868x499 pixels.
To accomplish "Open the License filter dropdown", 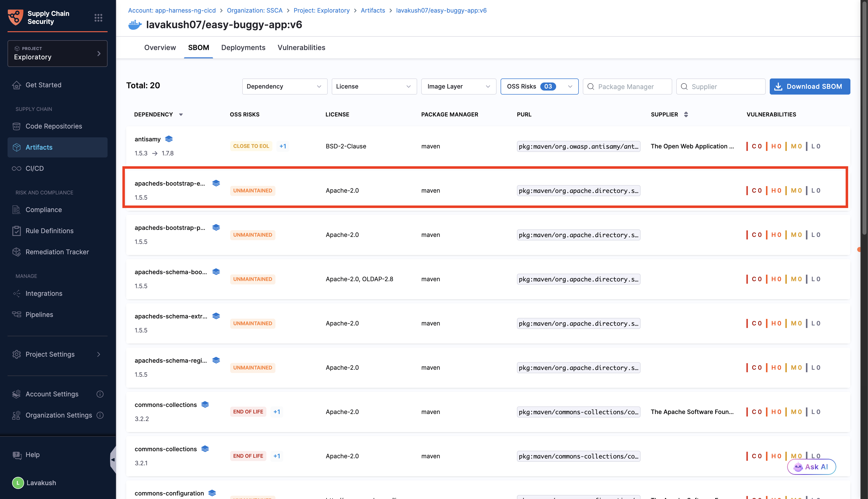I will pos(374,86).
